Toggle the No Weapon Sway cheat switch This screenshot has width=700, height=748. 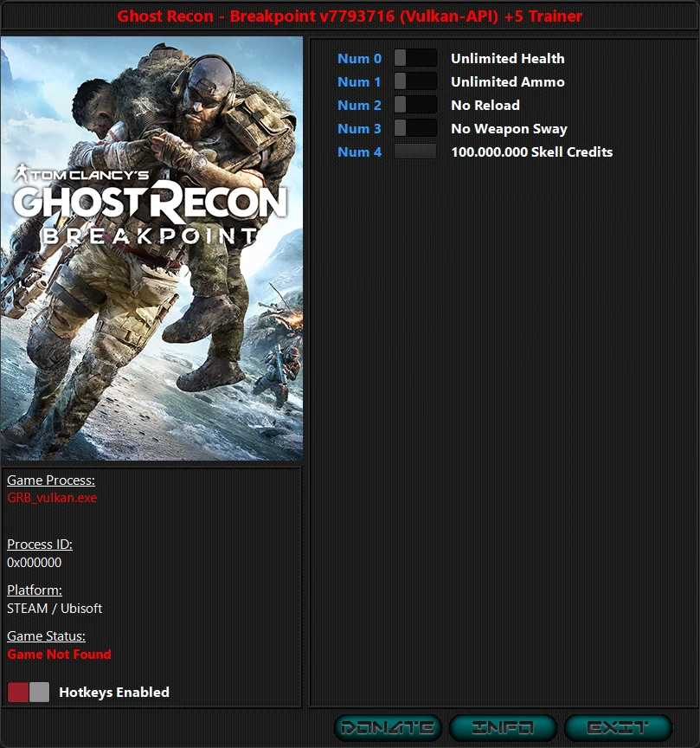[414, 128]
